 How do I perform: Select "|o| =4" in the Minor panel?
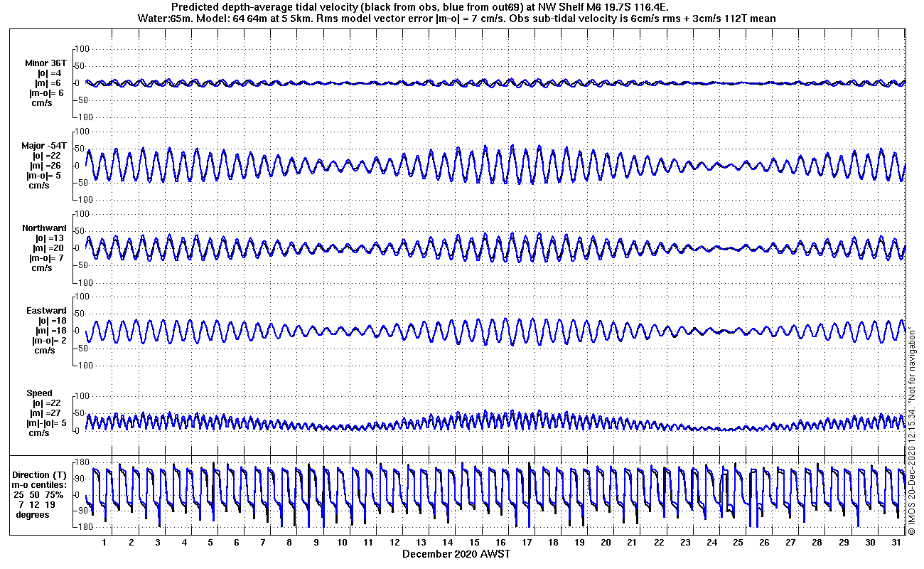point(50,73)
